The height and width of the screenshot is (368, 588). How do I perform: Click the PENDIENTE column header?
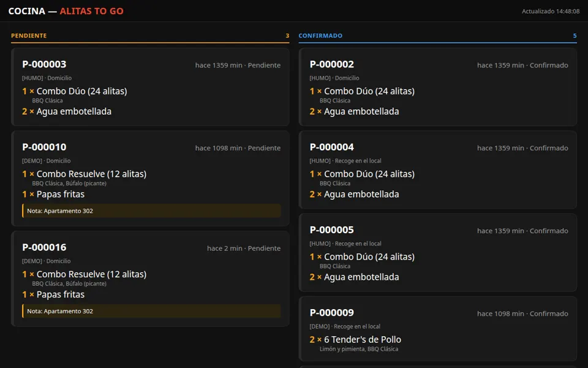pos(29,36)
